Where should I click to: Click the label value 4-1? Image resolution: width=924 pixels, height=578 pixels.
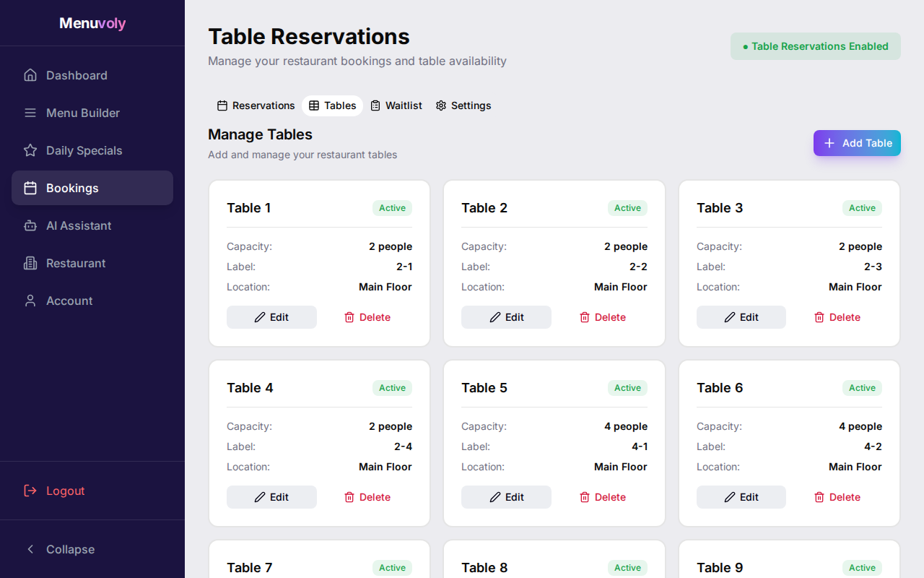coord(640,447)
